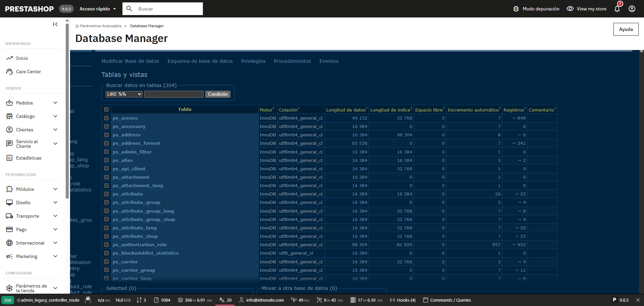This screenshot has width=644, height=306.
Task: Expand the Transporte submenu chevron
Action: click(x=55, y=216)
